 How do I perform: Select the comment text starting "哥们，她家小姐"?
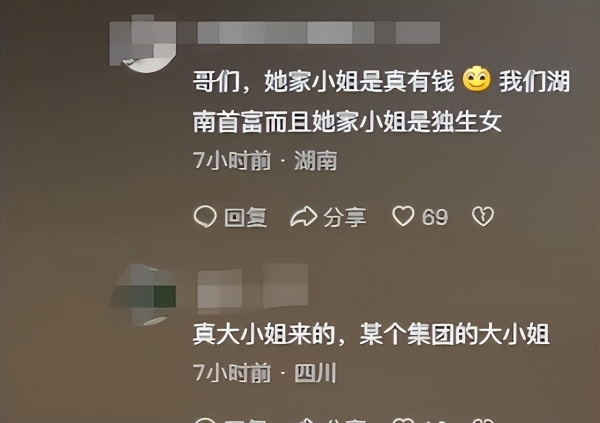(x=382, y=101)
